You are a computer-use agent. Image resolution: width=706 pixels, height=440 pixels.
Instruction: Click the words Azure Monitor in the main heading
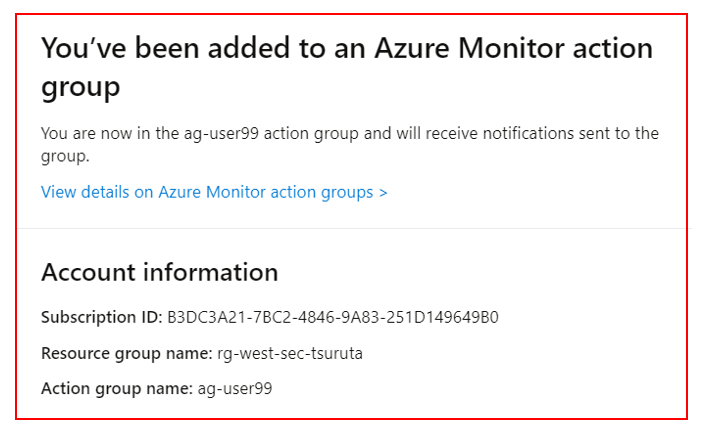pyautogui.click(x=468, y=48)
